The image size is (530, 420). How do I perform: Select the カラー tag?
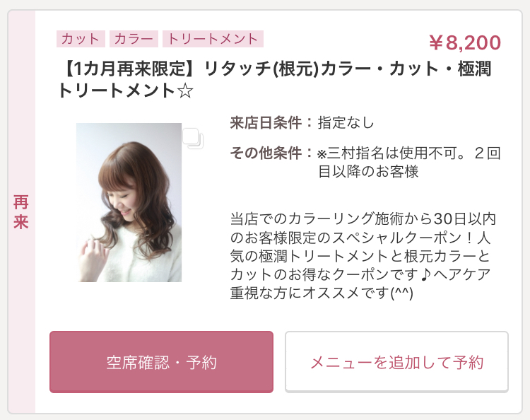(x=134, y=39)
